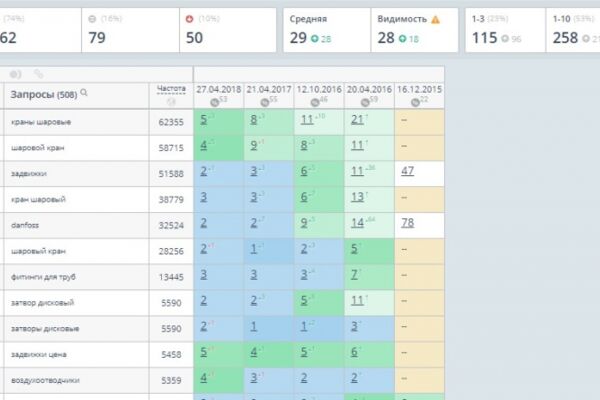The width and height of the screenshot is (600, 400).
Task: Click the faded link icon above Запросы
Action: point(38,73)
